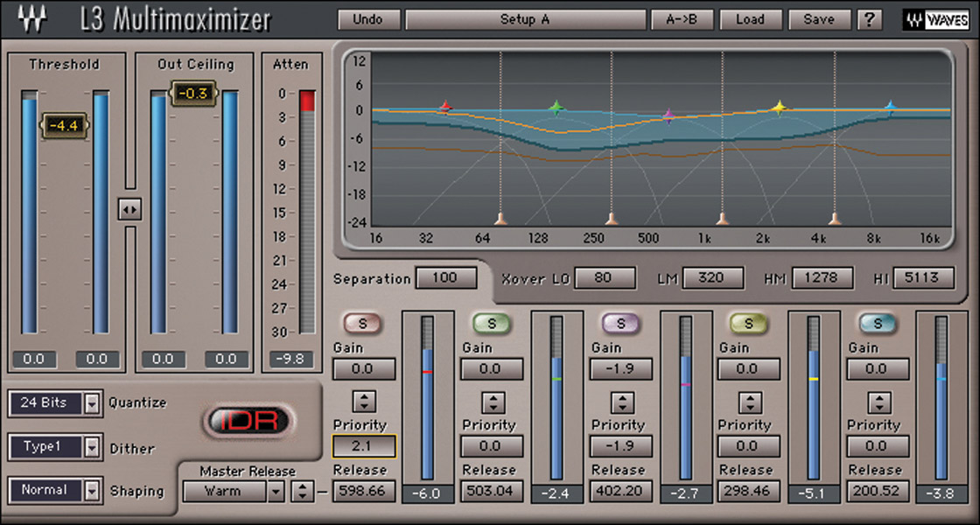Image resolution: width=980 pixels, height=525 pixels.
Task: Click the red band Release field 598.66
Action: 364,491
